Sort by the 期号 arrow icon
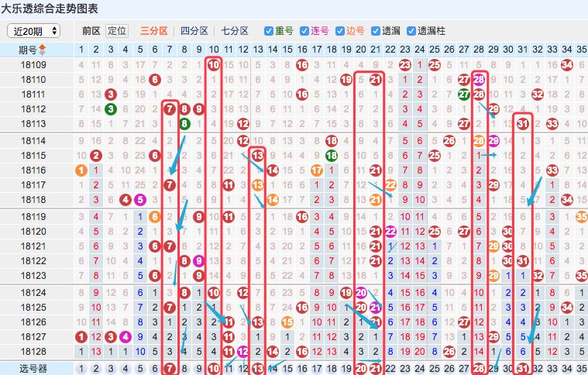588x375 pixels. tap(43, 50)
